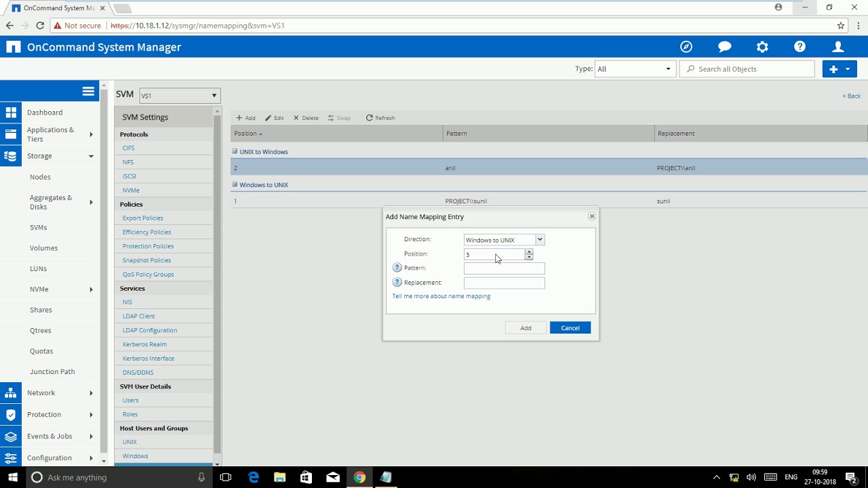Select Junction Path in Storage menu
868x488 pixels.
coord(52,372)
